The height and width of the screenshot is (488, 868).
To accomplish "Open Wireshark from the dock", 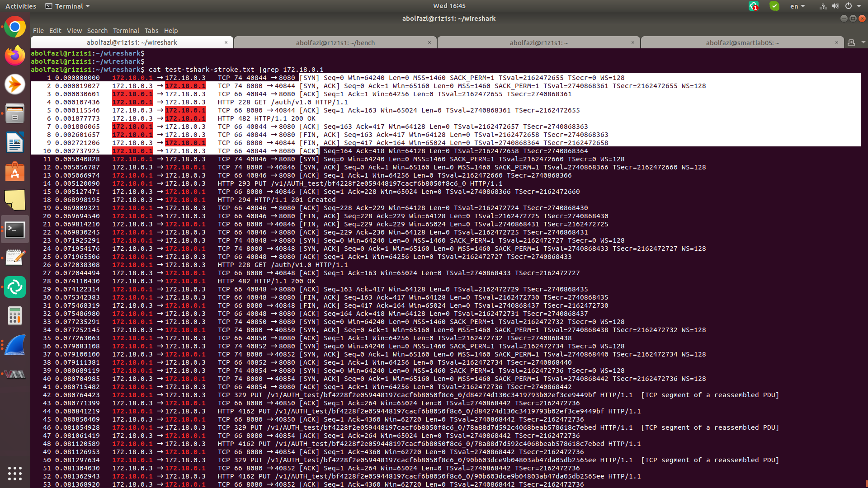I will pyautogui.click(x=15, y=346).
